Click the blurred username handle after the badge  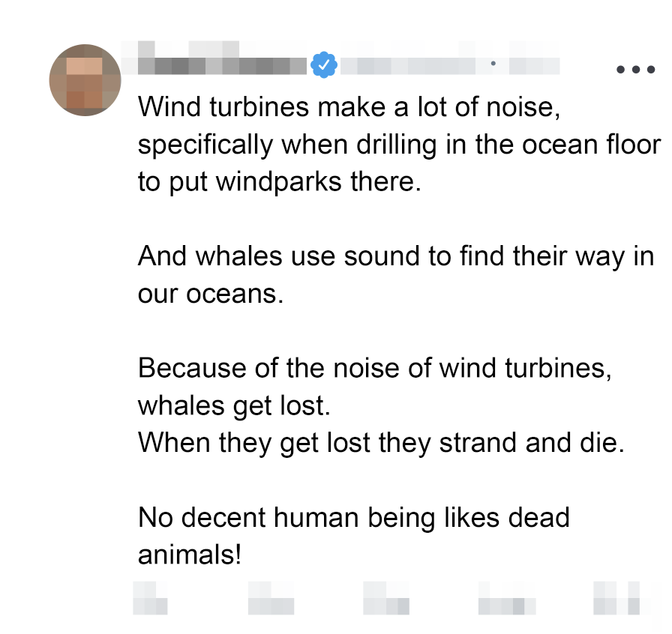409,66
